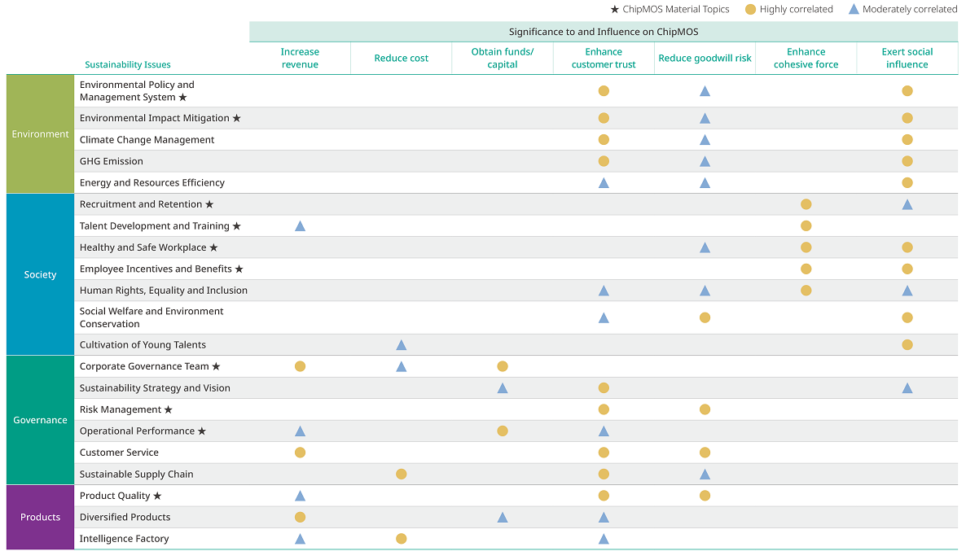Select the Enhance customer trust circle for Environmental Policy and Management System
Image resolution: width=966 pixels, height=560 pixels.
pyautogui.click(x=604, y=91)
